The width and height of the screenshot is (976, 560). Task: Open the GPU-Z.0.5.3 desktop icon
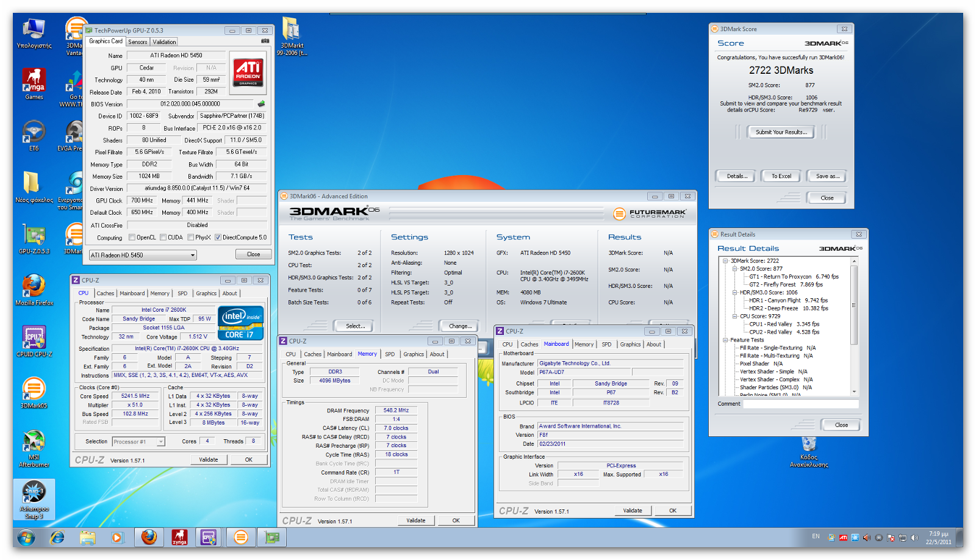[x=34, y=239]
